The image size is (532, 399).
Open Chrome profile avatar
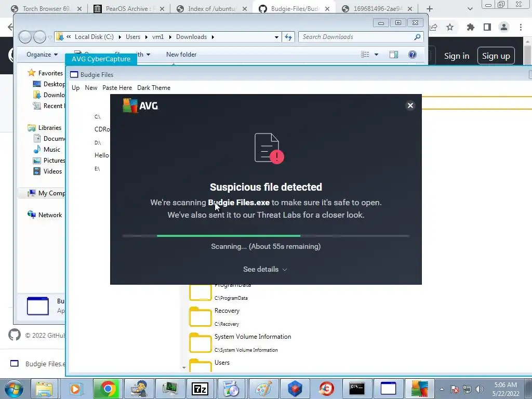tap(504, 27)
